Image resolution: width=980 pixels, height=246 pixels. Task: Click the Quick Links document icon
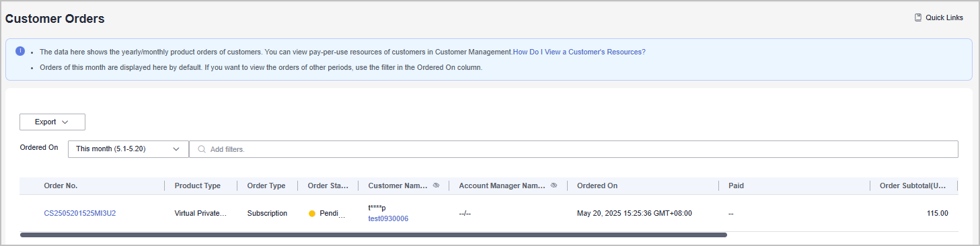[918, 17]
